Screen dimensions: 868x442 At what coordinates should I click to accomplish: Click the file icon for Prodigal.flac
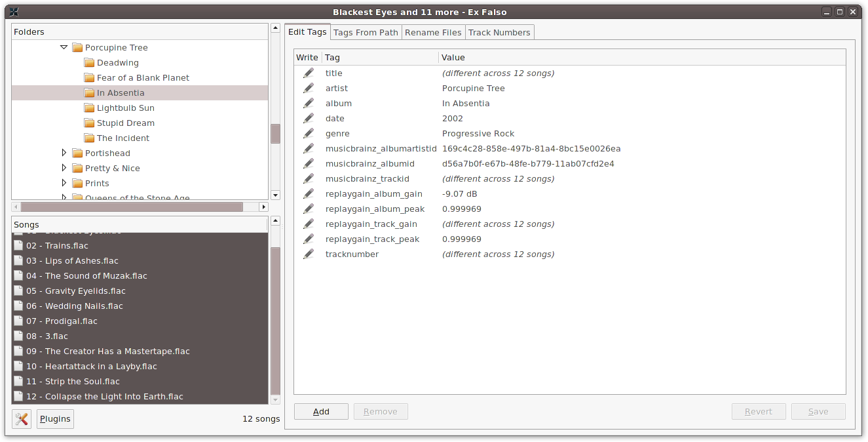18,321
